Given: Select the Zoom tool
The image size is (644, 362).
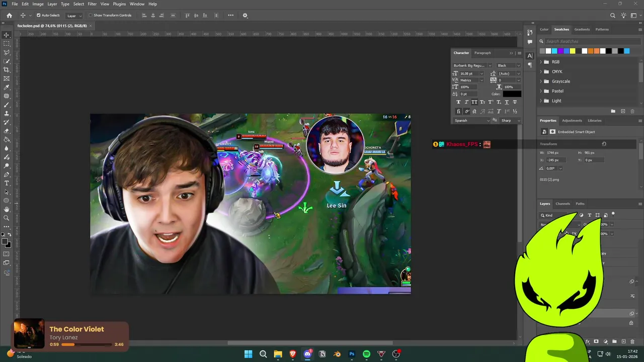Looking at the screenshot, I should [7, 218].
